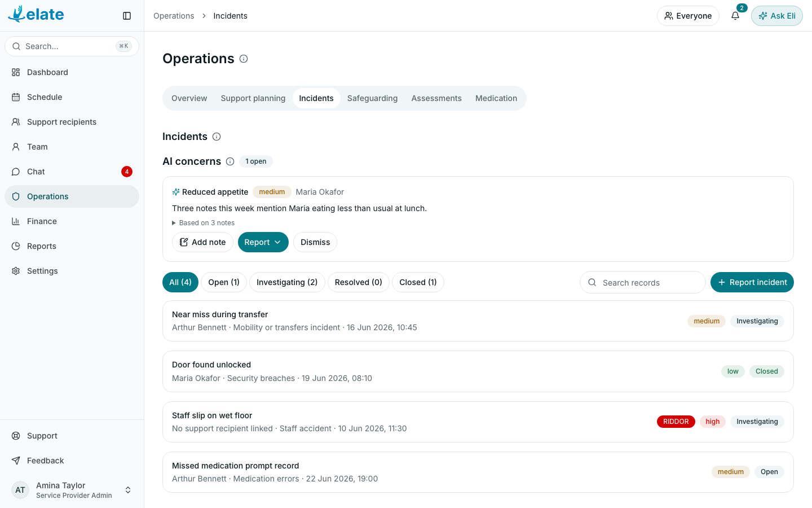Click the elate logo

coord(36,14)
